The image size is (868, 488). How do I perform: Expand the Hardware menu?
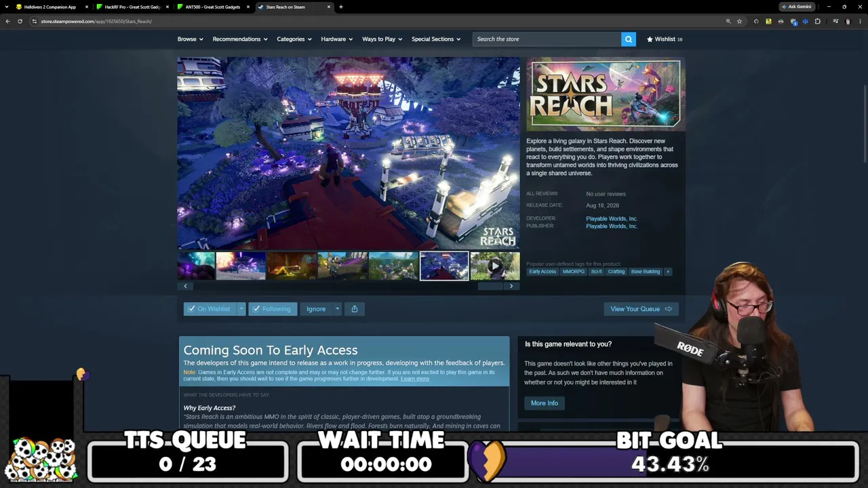(336, 39)
